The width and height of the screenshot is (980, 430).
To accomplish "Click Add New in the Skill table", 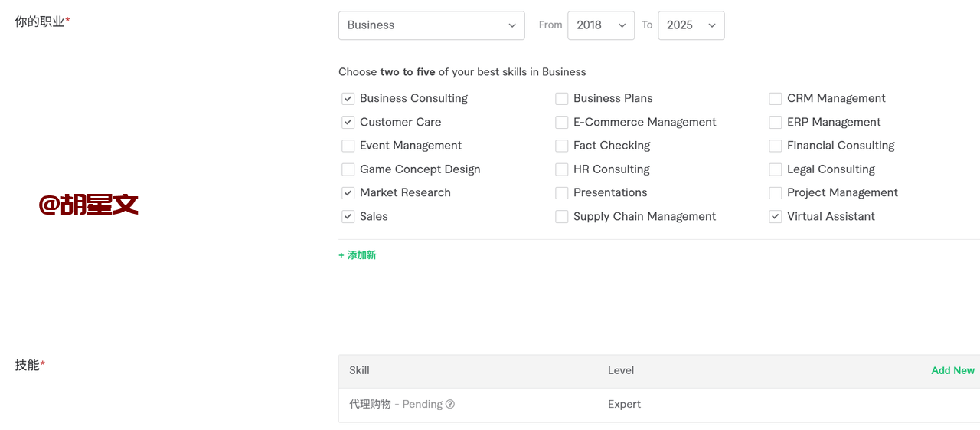I will [952, 371].
